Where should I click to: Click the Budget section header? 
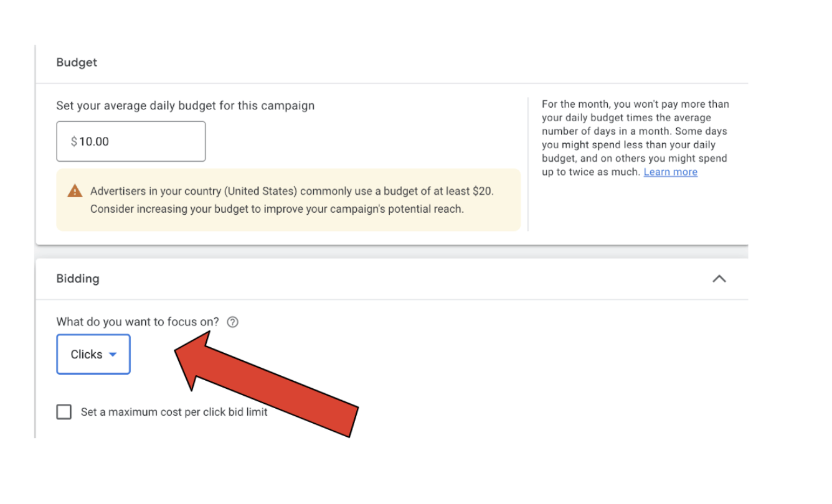[77, 62]
